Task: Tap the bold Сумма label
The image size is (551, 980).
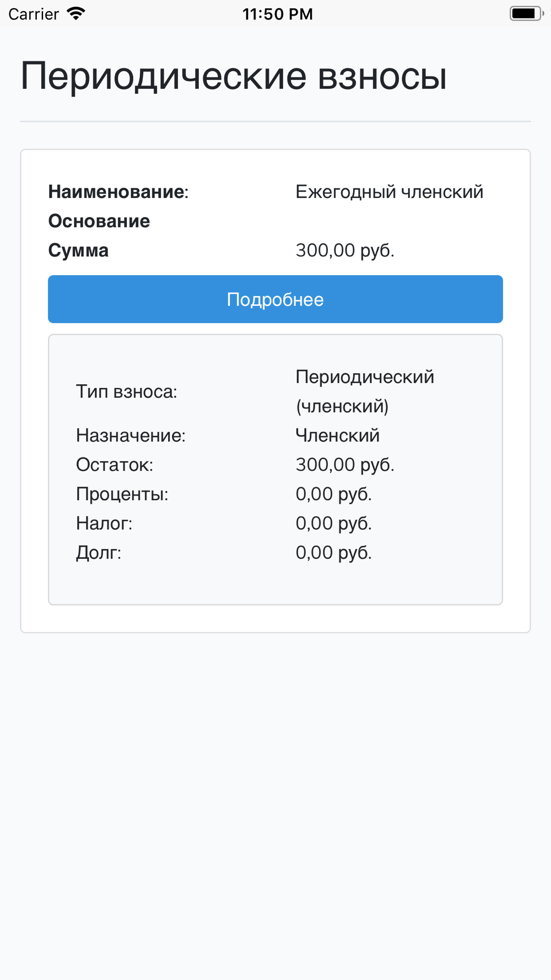Action: pyautogui.click(x=78, y=250)
